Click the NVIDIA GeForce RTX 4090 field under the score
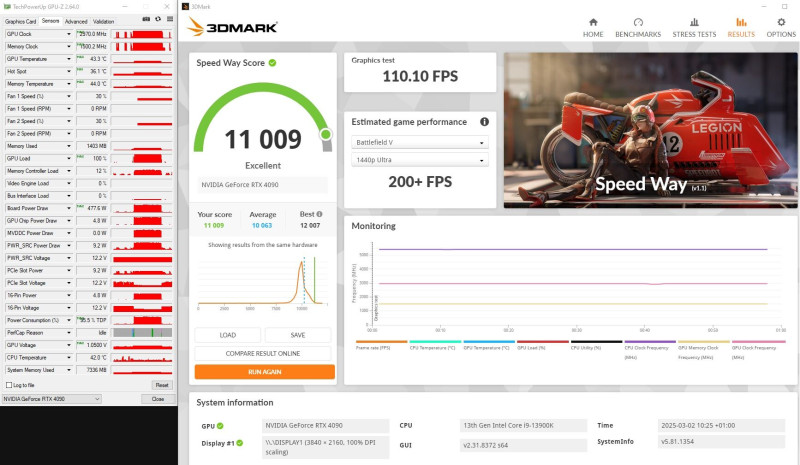Screen dimensions: 800x465 (262, 185)
